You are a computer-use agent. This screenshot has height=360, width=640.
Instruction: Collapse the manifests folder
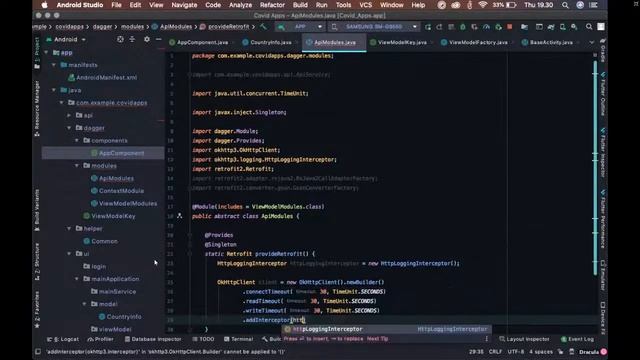click(53, 65)
